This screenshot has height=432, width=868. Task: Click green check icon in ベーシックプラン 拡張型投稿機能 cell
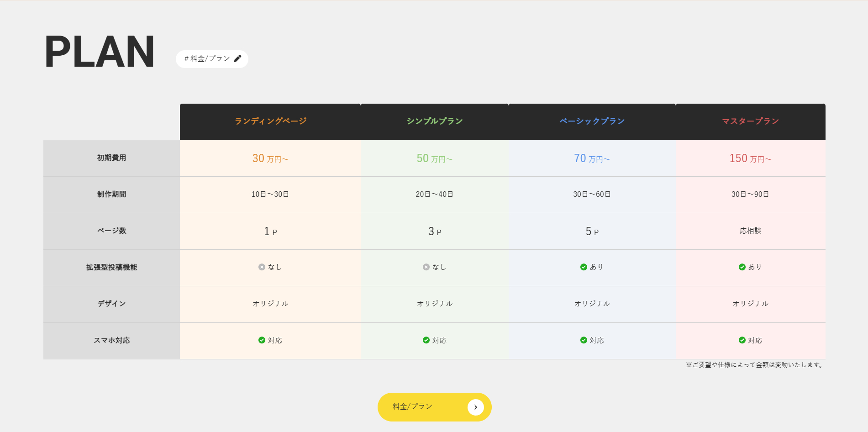point(584,267)
